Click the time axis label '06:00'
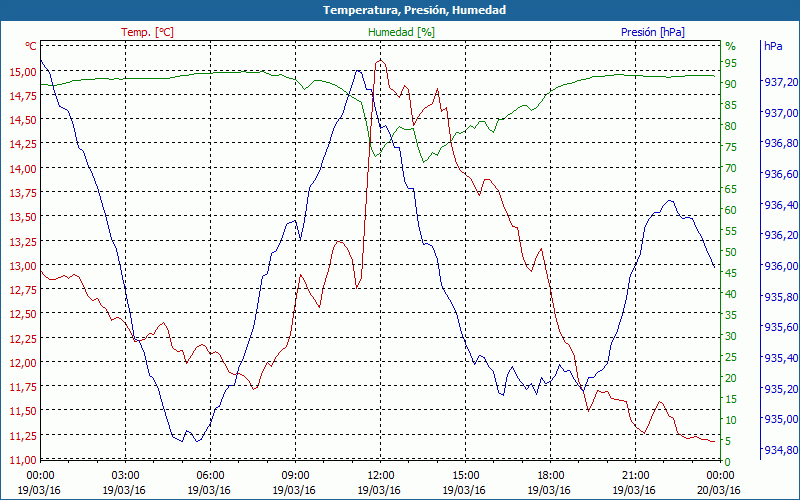The image size is (800, 500). tap(210, 475)
